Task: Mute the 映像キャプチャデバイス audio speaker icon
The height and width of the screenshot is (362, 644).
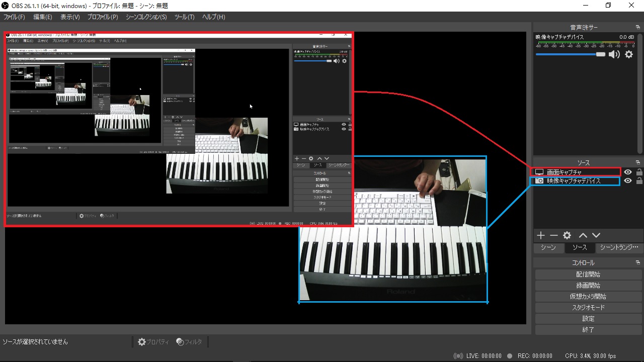Action: point(614,54)
